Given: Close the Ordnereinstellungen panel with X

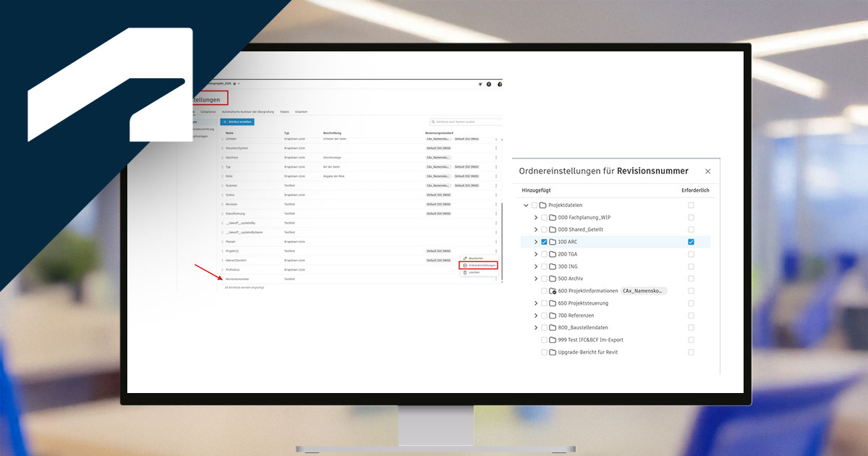Looking at the screenshot, I should point(707,172).
